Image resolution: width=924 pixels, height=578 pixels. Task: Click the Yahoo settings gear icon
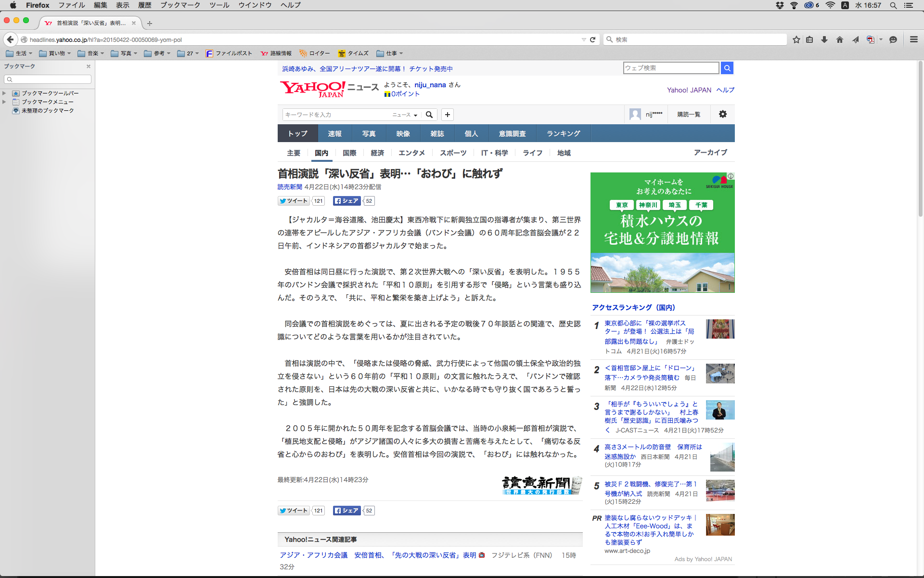tap(722, 114)
